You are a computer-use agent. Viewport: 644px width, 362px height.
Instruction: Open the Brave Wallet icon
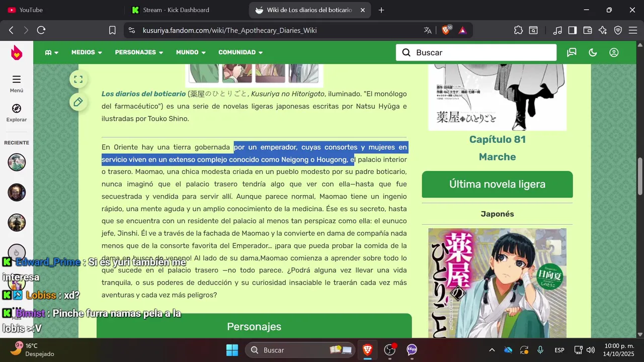(x=588, y=30)
